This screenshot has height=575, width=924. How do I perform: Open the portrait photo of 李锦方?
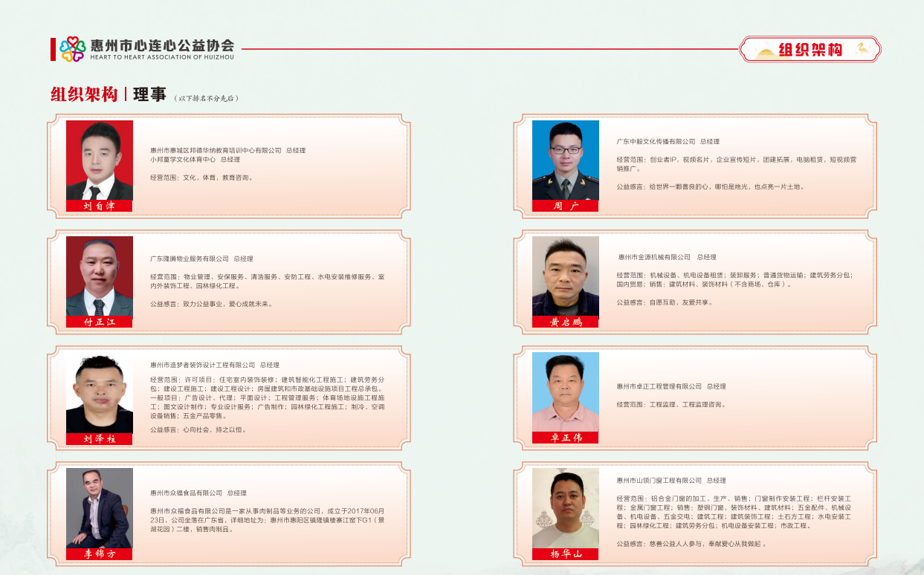[x=100, y=507]
